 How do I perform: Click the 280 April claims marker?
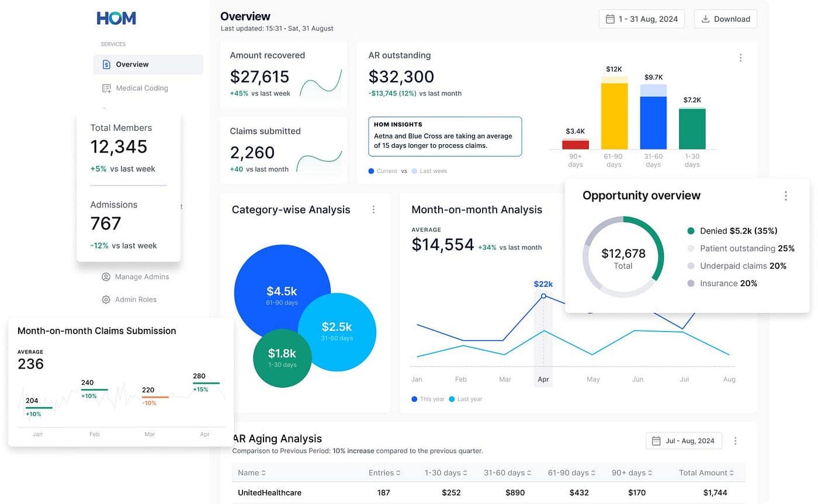click(206, 383)
